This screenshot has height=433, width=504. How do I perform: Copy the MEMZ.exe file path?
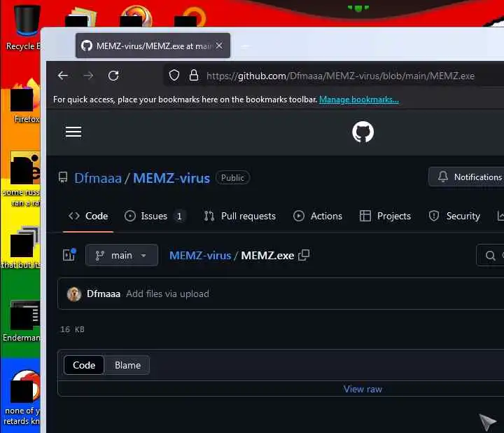coord(304,255)
